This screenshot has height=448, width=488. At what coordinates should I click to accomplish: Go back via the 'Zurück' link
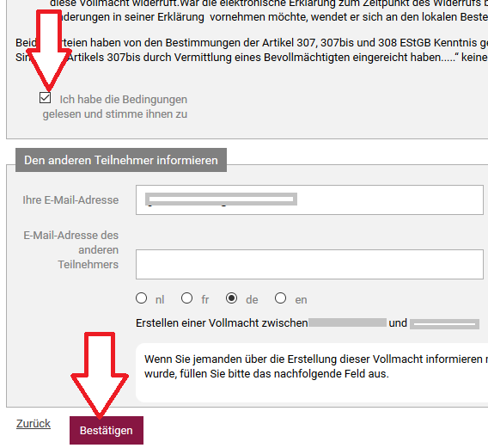[x=34, y=424]
